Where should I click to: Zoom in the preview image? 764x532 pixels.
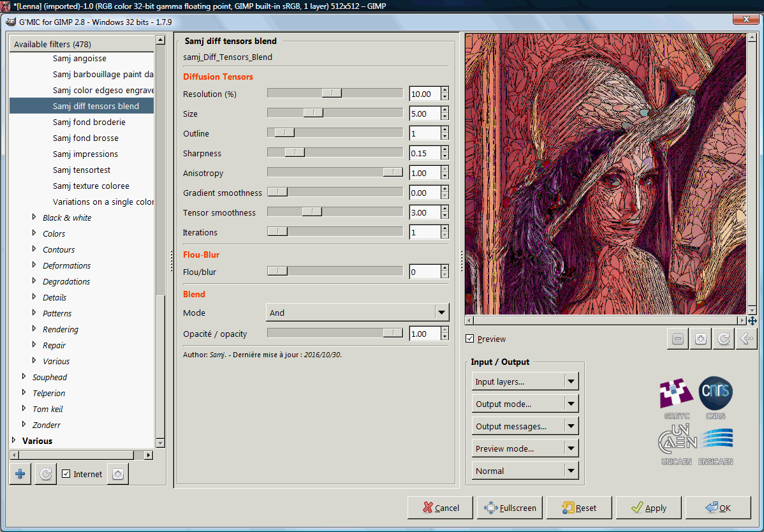click(x=701, y=339)
